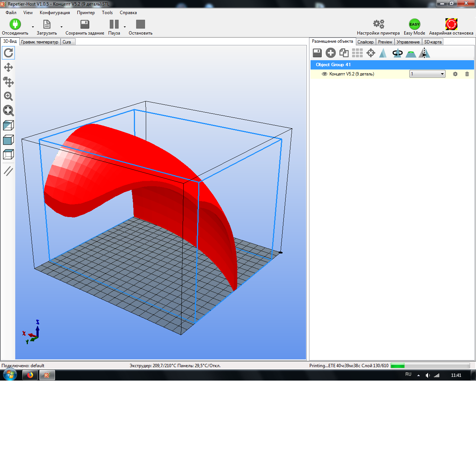Viewport: 476px width, 472px height.
Task: Toggle visibility of Концепт V5.2 object
Action: pos(324,74)
